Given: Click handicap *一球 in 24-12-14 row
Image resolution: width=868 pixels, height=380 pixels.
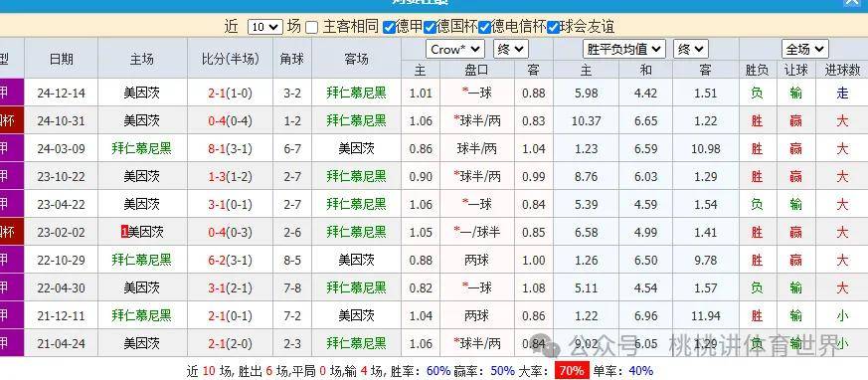Looking at the screenshot, I should click(476, 94).
